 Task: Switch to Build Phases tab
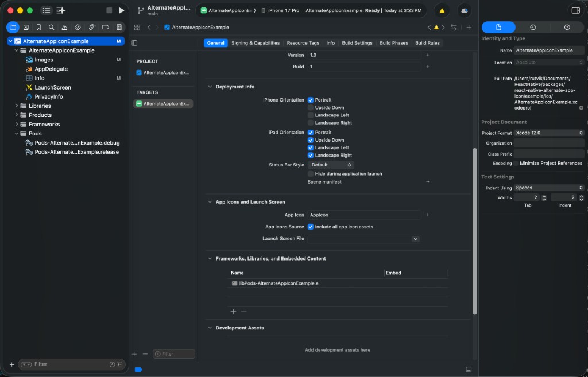point(394,43)
